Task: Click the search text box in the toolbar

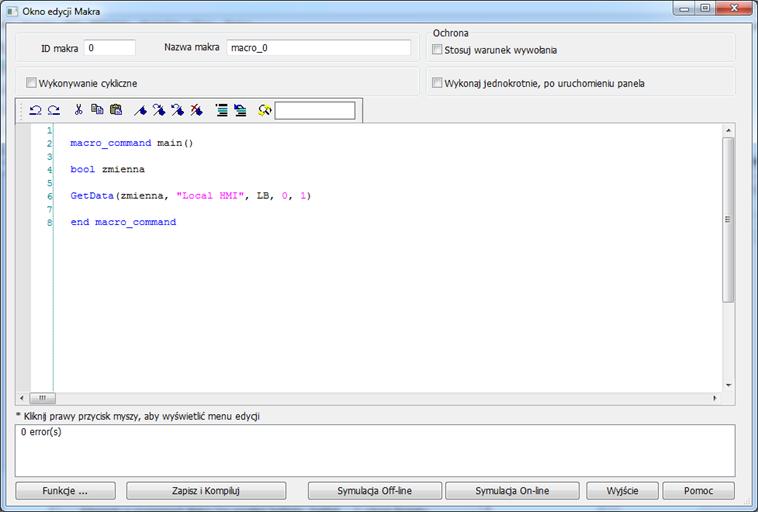Action: click(315, 110)
